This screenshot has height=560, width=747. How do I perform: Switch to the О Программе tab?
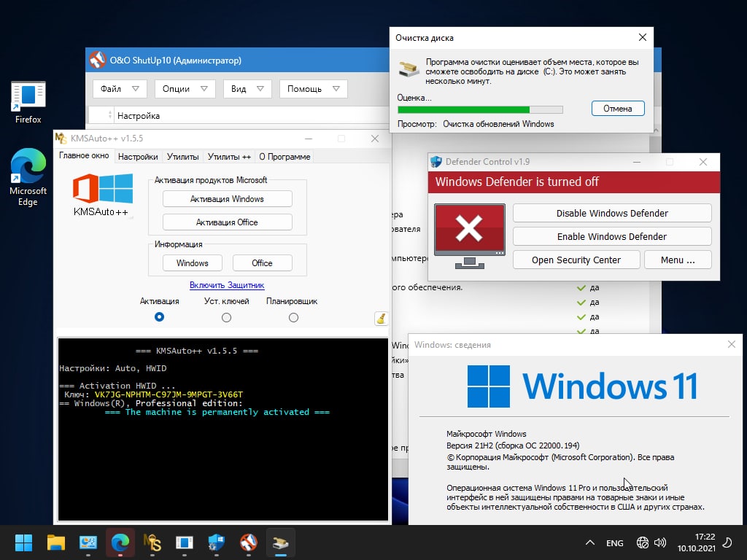click(x=285, y=157)
